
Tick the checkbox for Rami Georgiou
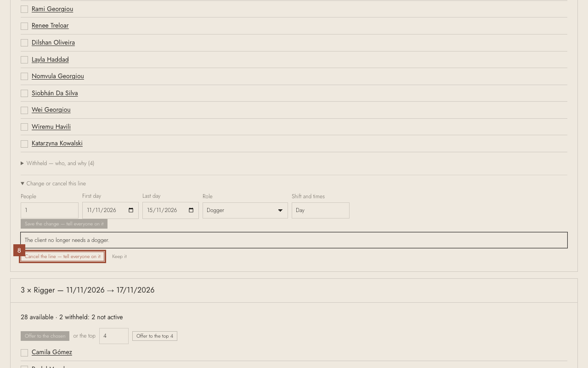24,9
